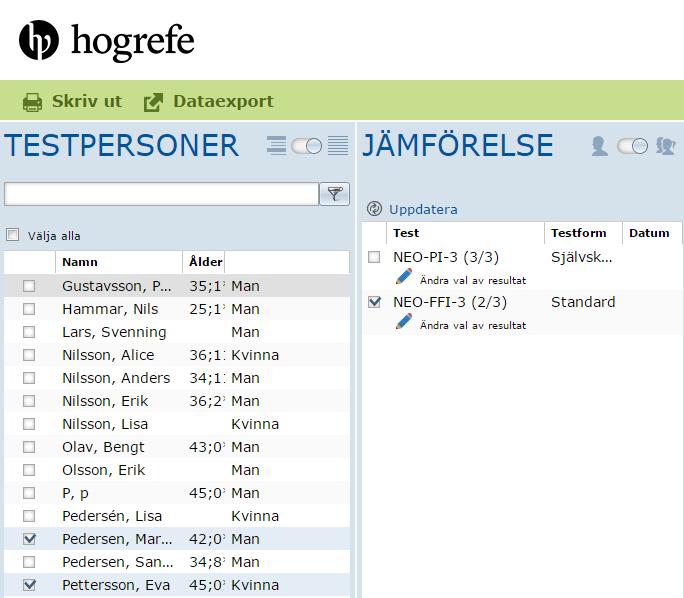Select the name Pettersson, Eva
The width and height of the screenshot is (684, 598).
[116, 585]
